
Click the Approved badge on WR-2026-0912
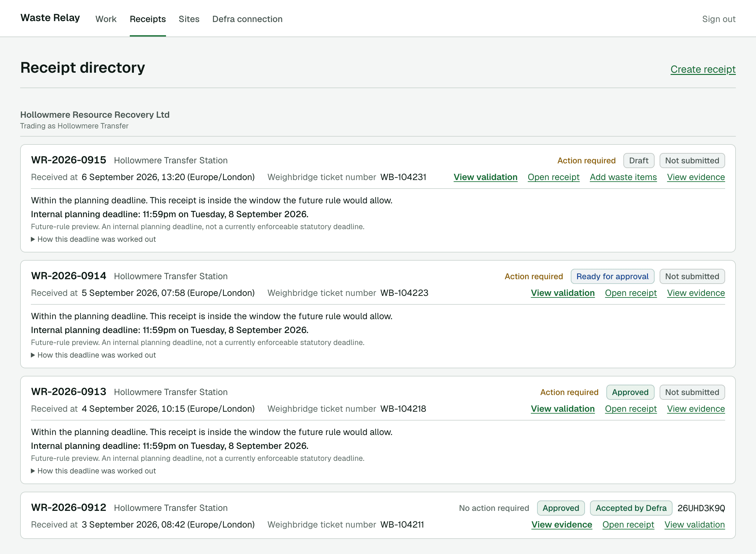[561, 508]
